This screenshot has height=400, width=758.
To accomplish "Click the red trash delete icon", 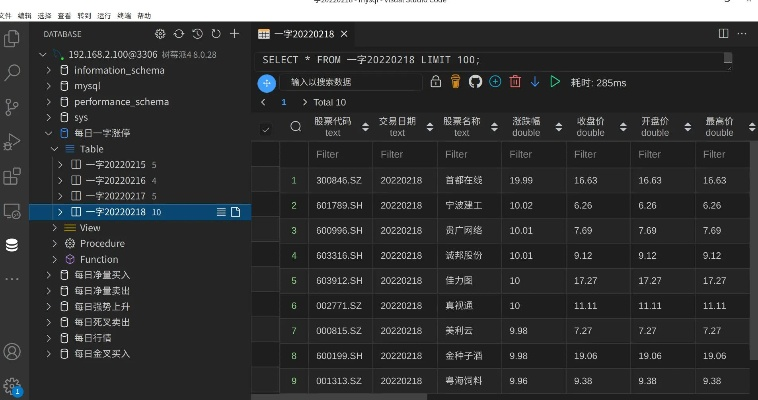I will tap(515, 81).
